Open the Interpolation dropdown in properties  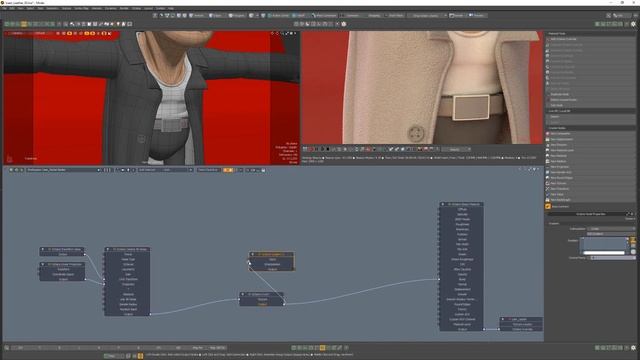[x=611, y=229]
